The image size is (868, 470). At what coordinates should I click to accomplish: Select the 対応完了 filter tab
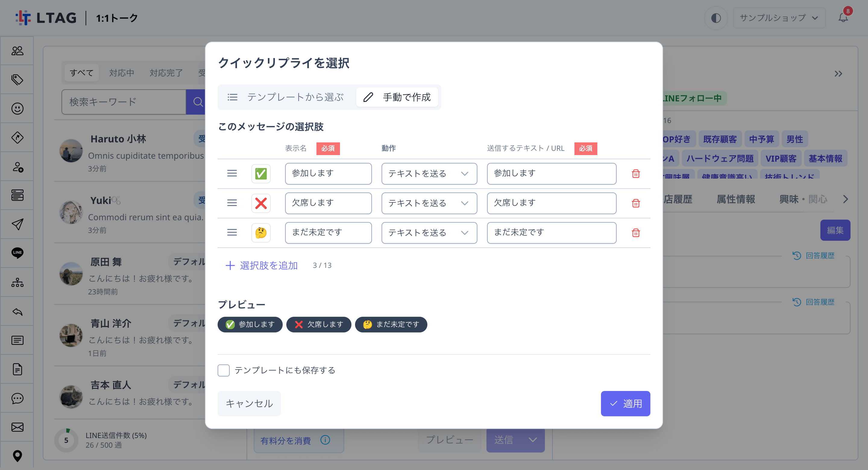166,72
